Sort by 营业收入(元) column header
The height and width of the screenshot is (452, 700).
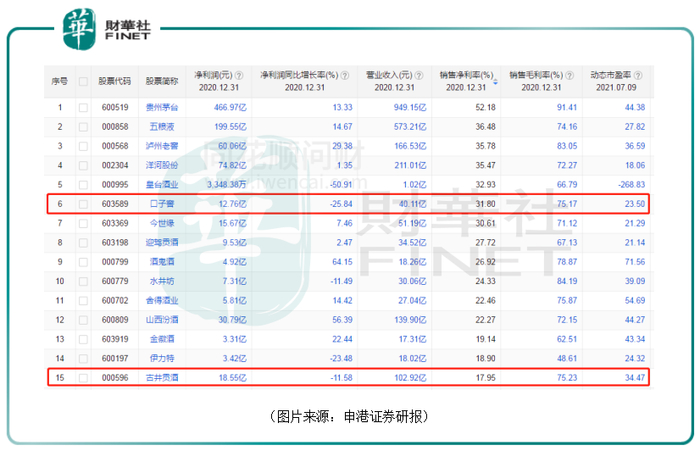[389, 75]
